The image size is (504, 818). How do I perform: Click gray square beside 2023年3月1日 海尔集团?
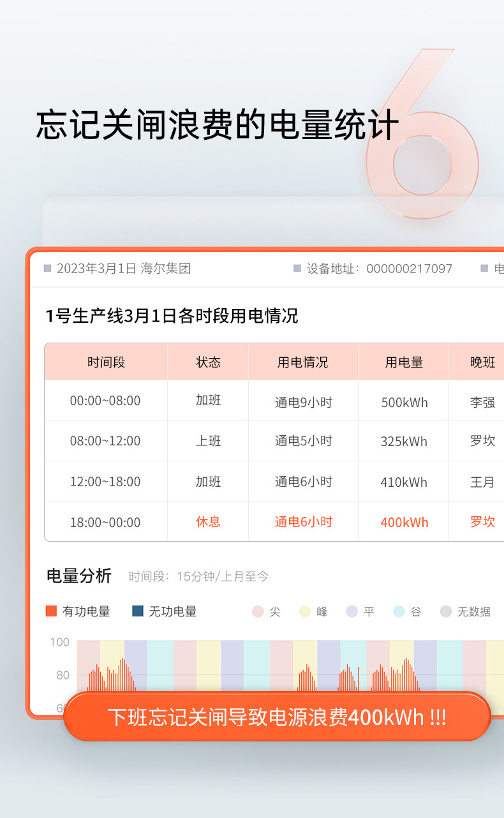coord(47,268)
